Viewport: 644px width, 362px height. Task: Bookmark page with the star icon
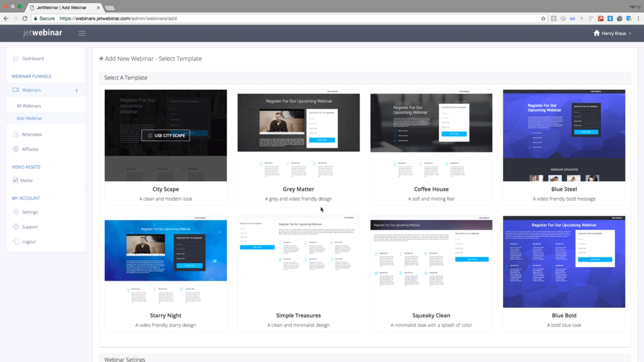(x=543, y=18)
